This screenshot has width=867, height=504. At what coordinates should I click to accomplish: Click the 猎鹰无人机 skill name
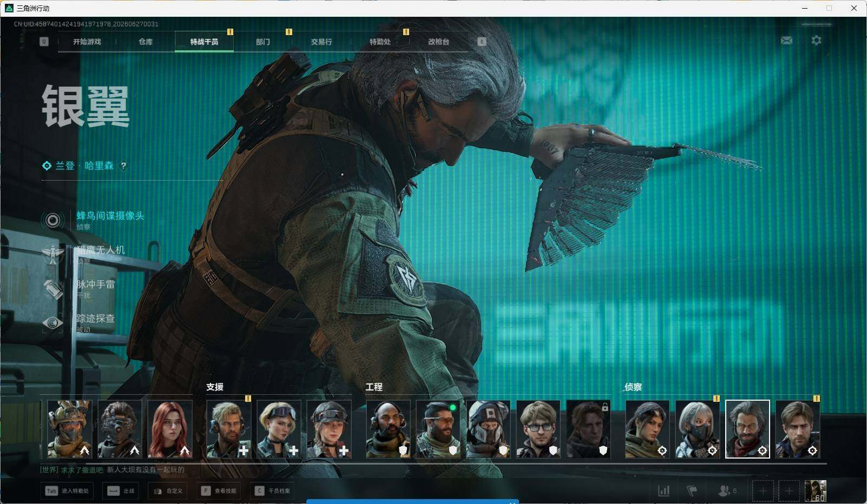coord(101,250)
